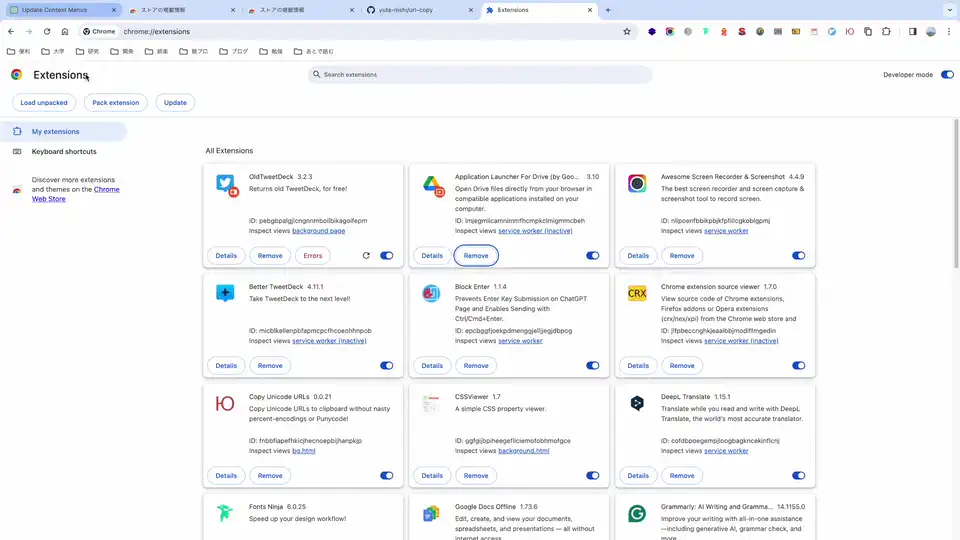Click the Copy Unicode URLs card icon
The width and height of the screenshot is (960, 540).
click(x=225, y=403)
